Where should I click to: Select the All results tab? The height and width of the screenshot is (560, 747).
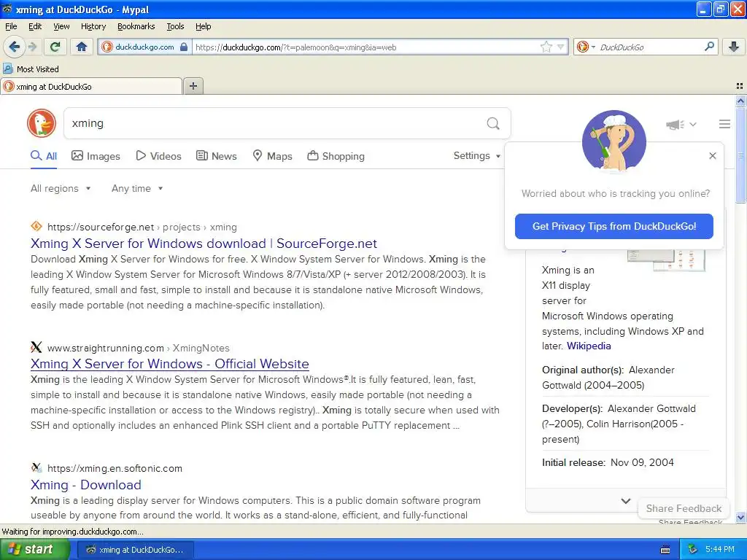tap(44, 156)
